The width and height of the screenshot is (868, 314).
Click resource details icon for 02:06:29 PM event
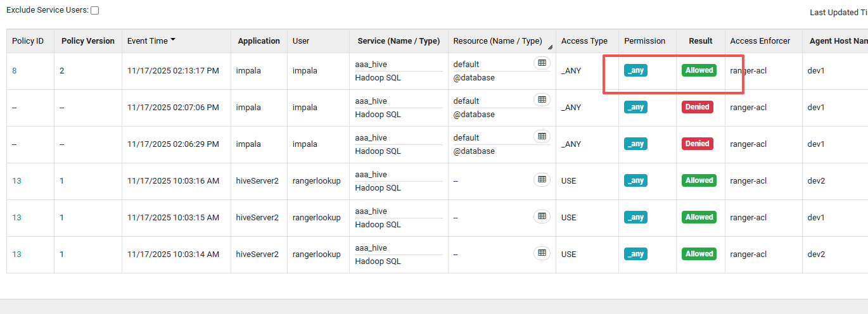point(542,136)
